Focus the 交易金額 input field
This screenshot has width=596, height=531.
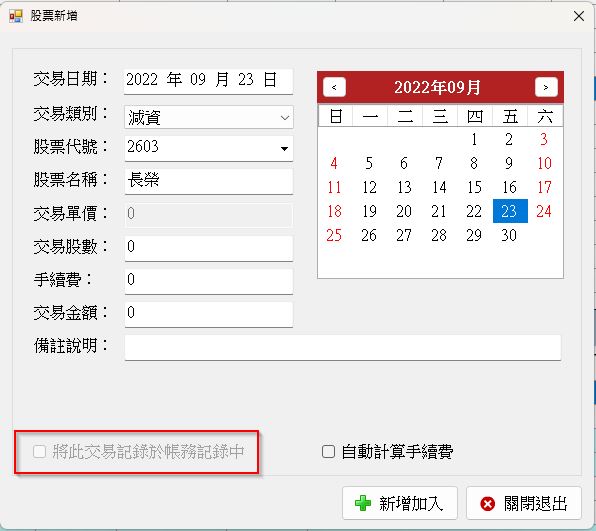(x=209, y=314)
